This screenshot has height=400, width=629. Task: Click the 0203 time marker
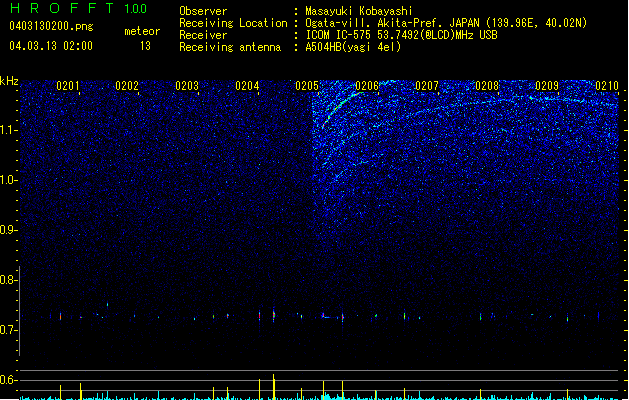click(187, 86)
